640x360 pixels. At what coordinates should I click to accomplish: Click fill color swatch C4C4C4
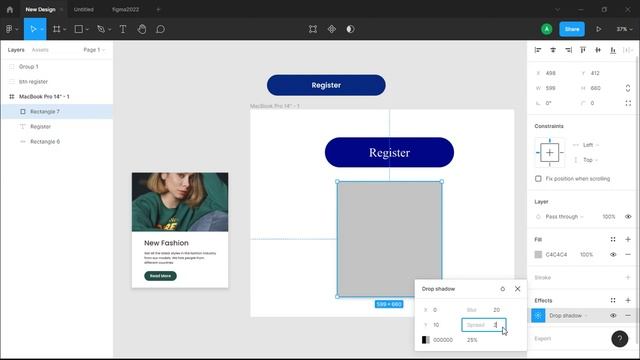[538, 255]
